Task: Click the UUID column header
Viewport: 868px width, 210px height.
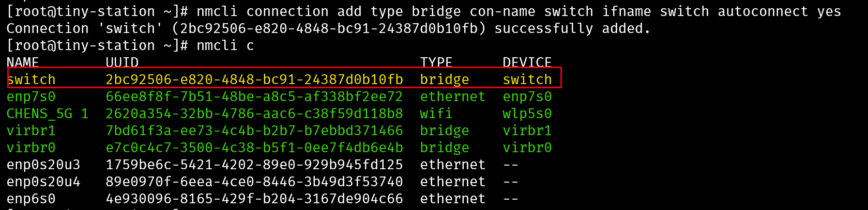Action: (122, 62)
